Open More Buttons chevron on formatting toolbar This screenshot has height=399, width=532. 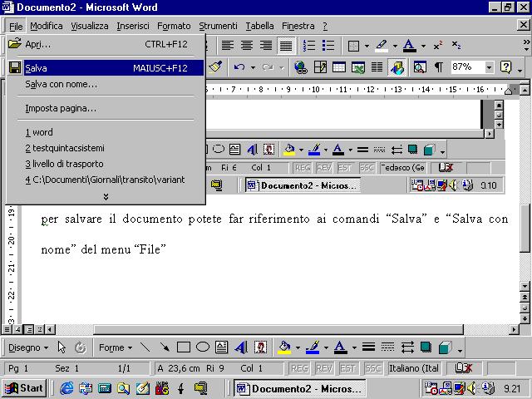coord(526,45)
